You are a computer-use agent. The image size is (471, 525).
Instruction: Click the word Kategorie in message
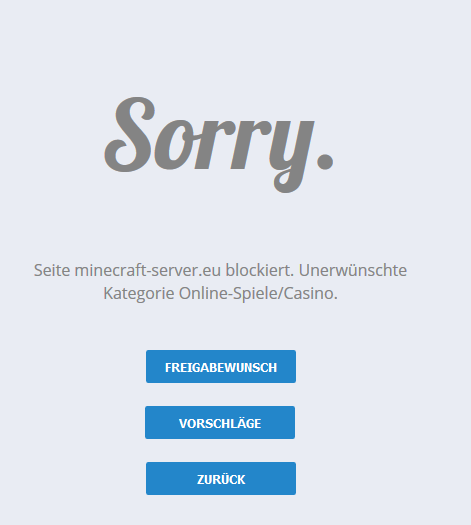pos(139,294)
